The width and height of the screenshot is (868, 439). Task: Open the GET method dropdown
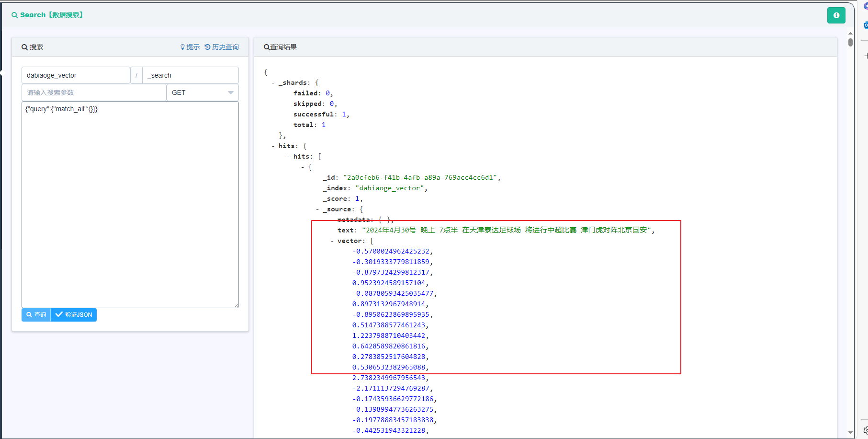[203, 92]
